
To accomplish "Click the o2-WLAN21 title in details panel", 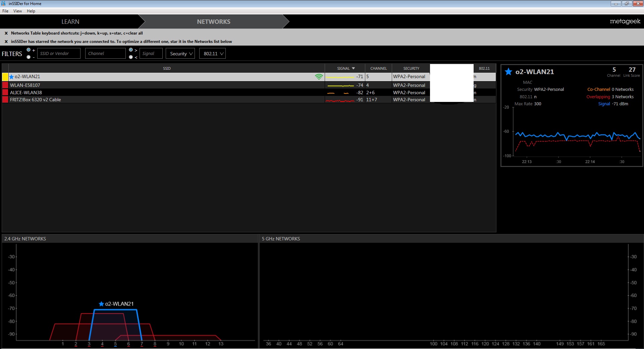I will click(x=535, y=72).
